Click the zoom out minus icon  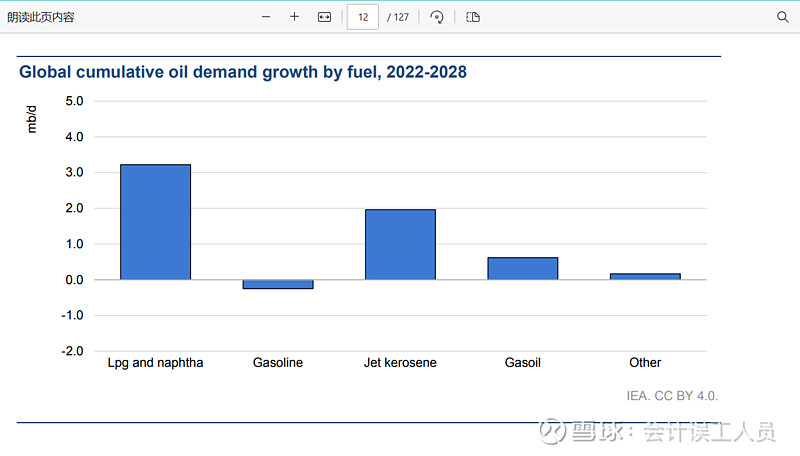click(266, 17)
